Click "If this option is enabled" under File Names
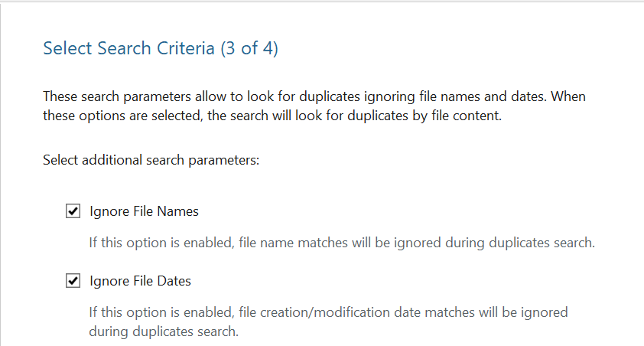 coord(152,243)
